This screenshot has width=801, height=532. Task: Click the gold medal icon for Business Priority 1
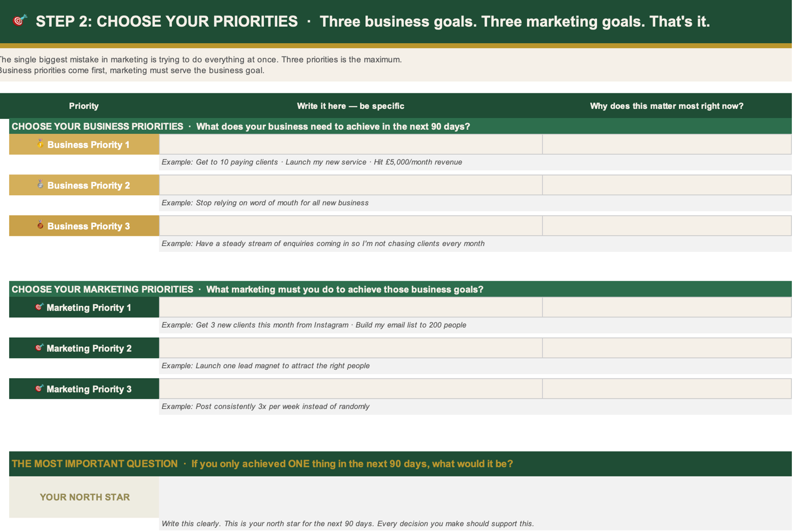[x=40, y=144]
